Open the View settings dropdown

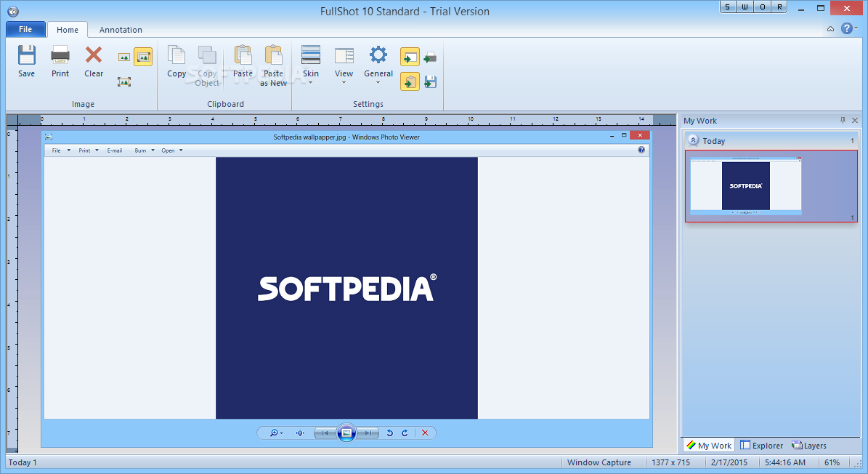click(x=344, y=65)
